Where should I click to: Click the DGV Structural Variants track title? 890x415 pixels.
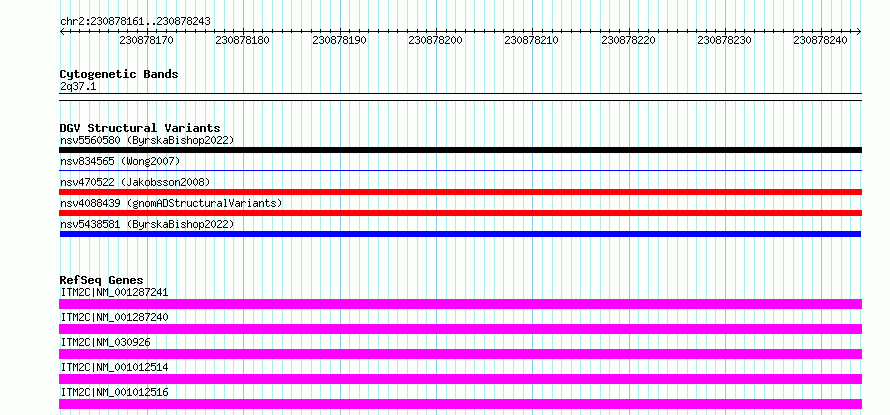coord(140,128)
